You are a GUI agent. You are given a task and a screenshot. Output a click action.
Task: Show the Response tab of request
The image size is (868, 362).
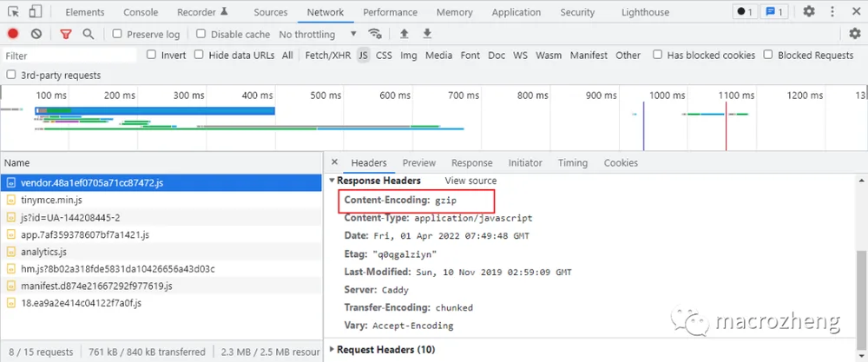tap(471, 162)
